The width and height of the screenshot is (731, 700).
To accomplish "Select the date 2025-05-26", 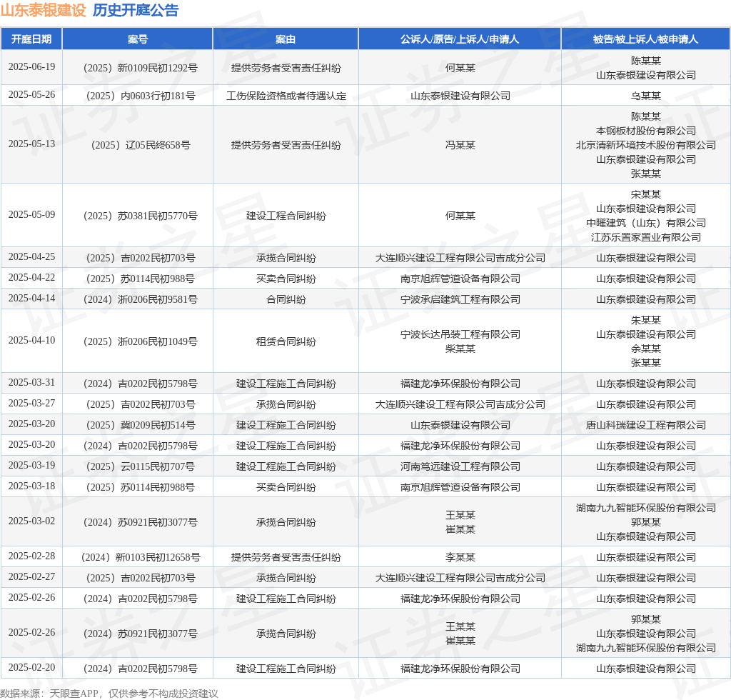I will click(31, 95).
